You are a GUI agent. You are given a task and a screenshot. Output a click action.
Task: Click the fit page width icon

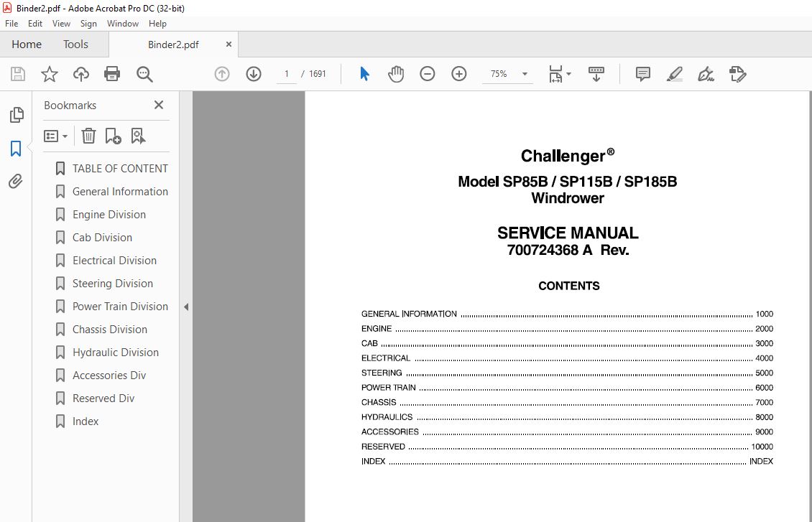(x=555, y=74)
